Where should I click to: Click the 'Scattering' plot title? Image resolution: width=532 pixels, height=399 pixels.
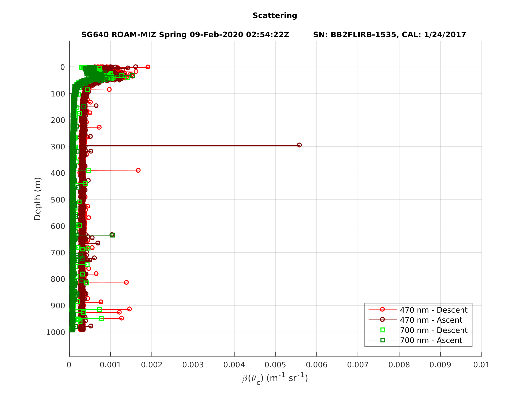click(x=275, y=16)
